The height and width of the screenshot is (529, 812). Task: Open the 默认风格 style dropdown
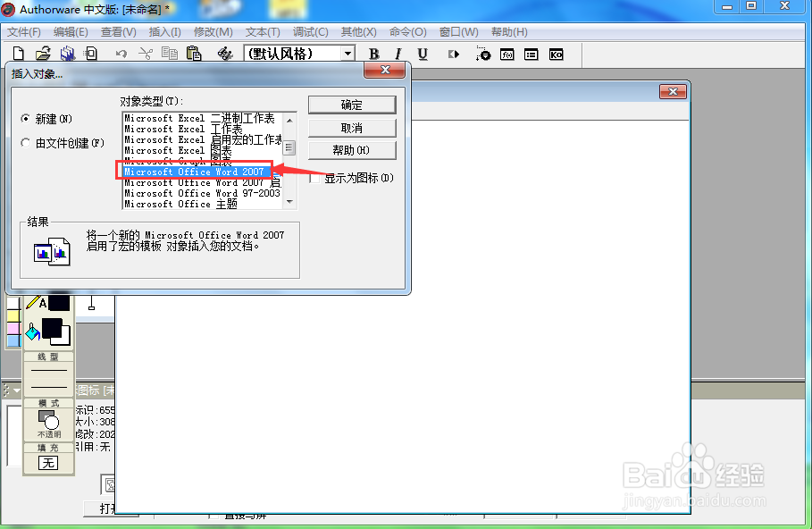(348, 54)
